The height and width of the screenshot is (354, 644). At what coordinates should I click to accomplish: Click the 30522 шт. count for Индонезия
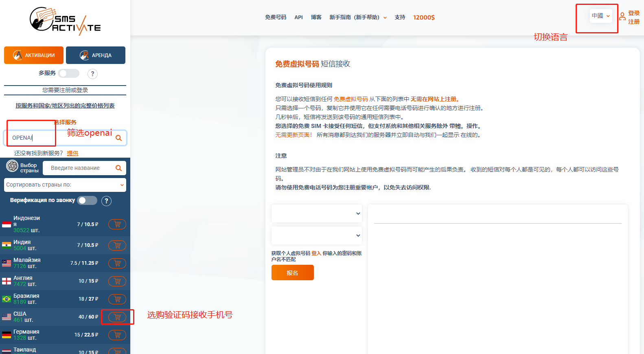[26, 230]
